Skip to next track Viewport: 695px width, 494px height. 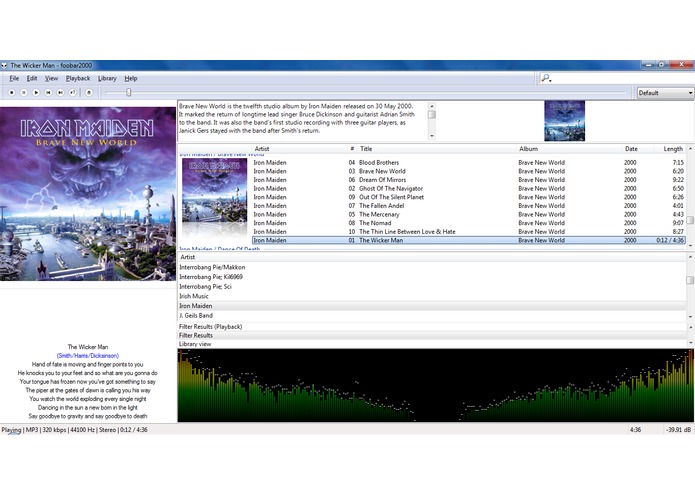point(60,93)
